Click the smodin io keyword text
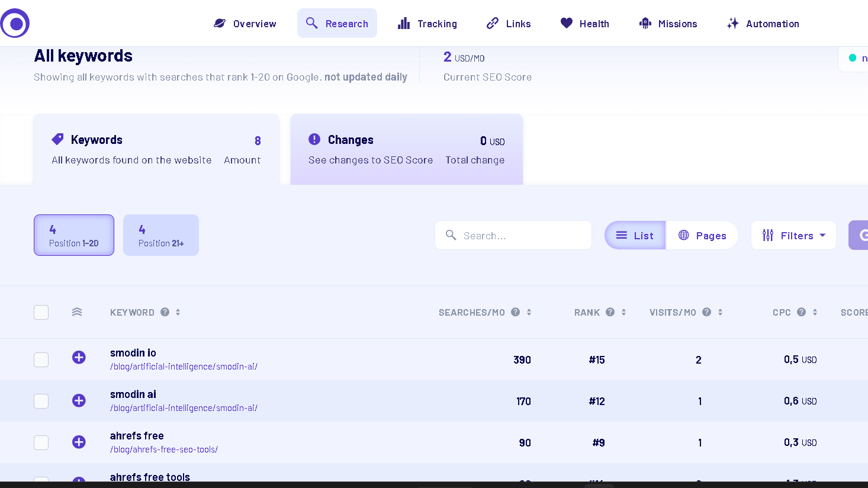The image size is (868, 488). pyautogui.click(x=133, y=353)
